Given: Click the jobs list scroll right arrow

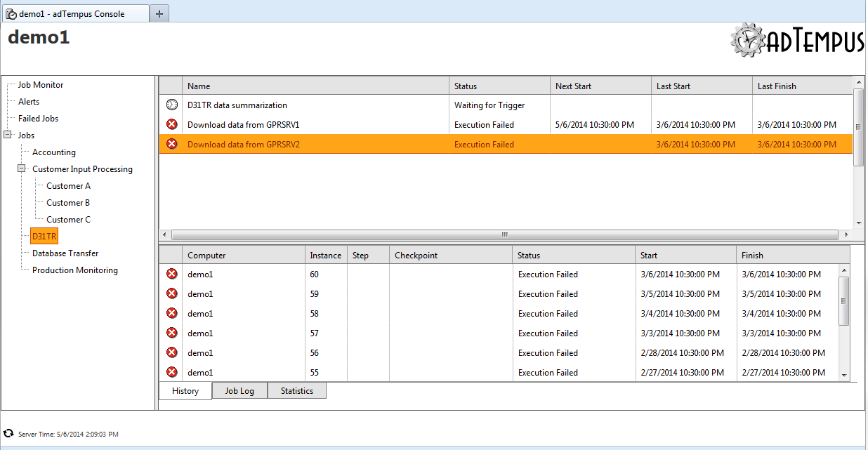Looking at the screenshot, I should pyautogui.click(x=847, y=234).
